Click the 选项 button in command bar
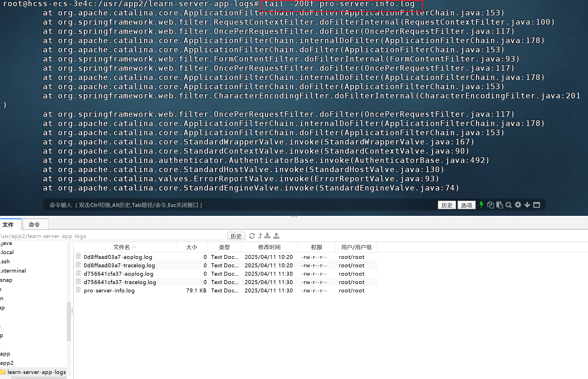This screenshot has height=379, width=588. [466, 205]
